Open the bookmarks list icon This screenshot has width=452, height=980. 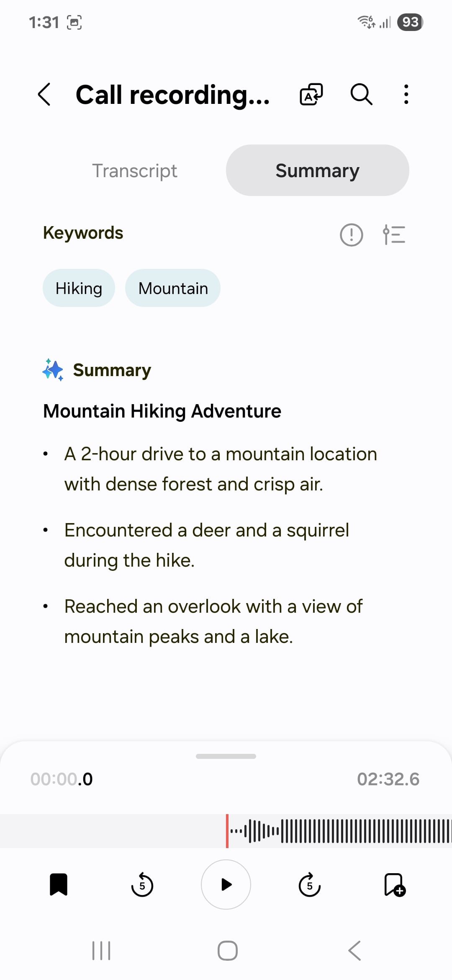pos(59,885)
